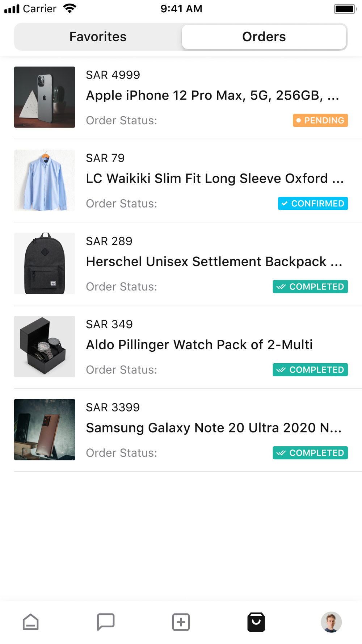Open Aldo Pillinger Watch Pack order
The width and height of the screenshot is (362, 644).
click(x=199, y=344)
